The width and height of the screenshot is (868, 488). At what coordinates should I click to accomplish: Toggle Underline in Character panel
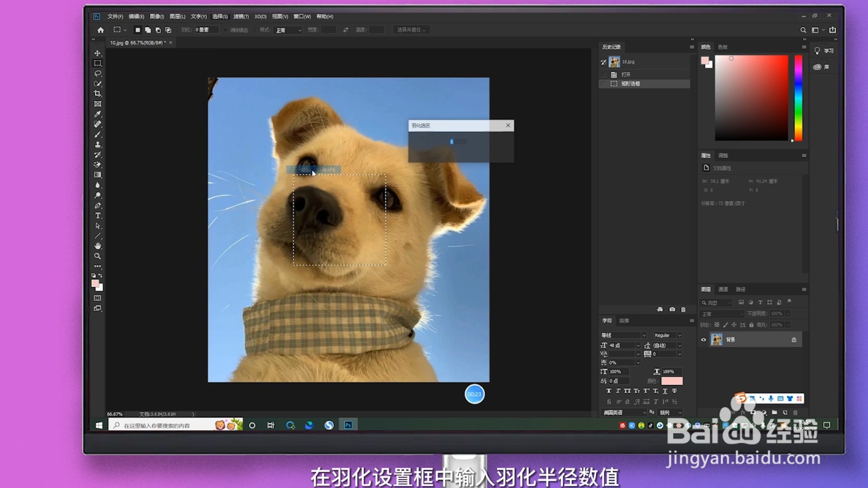point(665,391)
